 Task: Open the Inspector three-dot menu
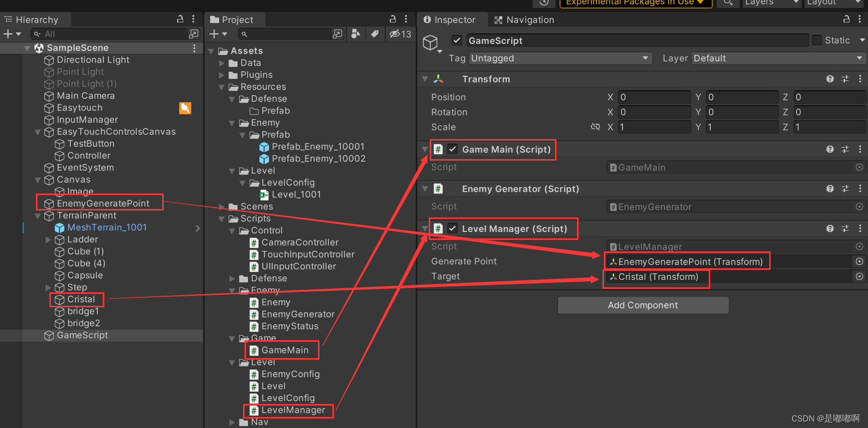(860, 19)
